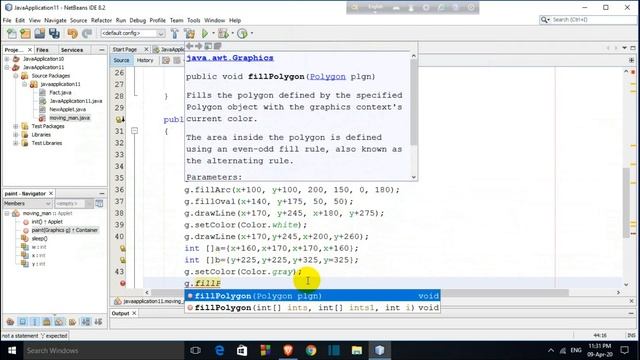
Task: Click the New Project toolbar icon
Action: (x=25, y=33)
